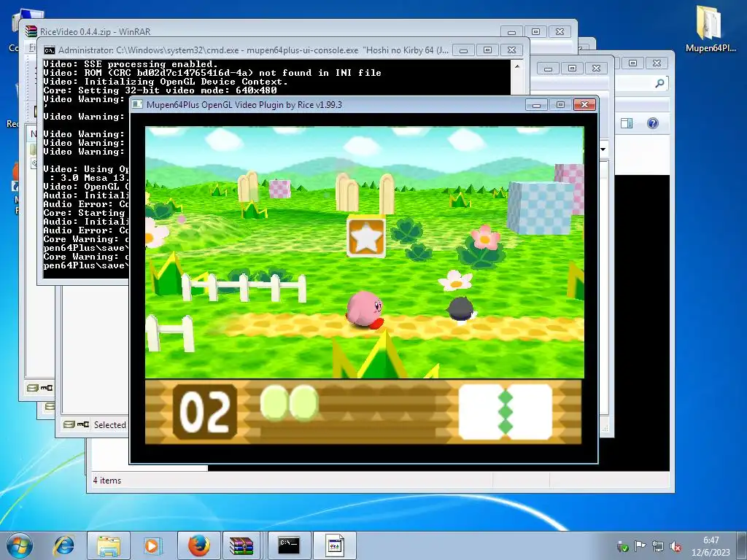The image size is (747, 560).
Task: Minimize the Mupen64Plus OpenGL Video window
Action: 536,104
